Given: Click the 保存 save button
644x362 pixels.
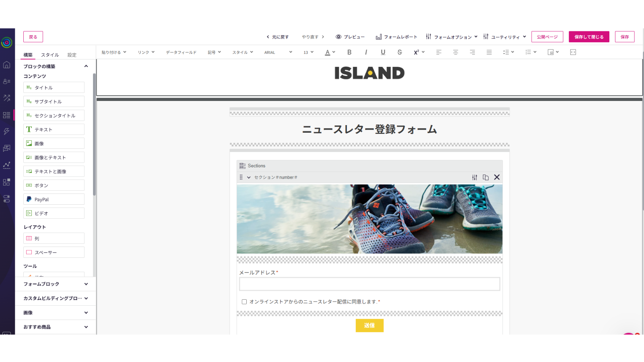Looking at the screenshot, I should pyautogui.click(x=625, y=37).
